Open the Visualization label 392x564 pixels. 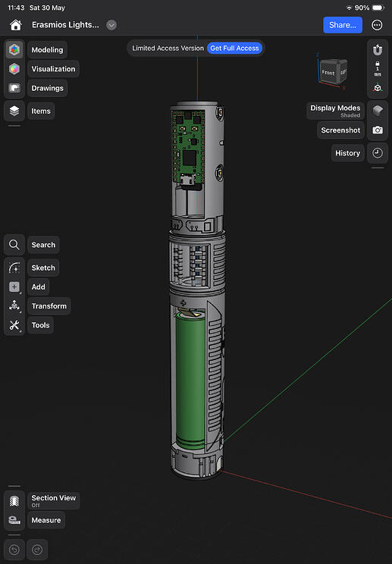tap(53, 69)
